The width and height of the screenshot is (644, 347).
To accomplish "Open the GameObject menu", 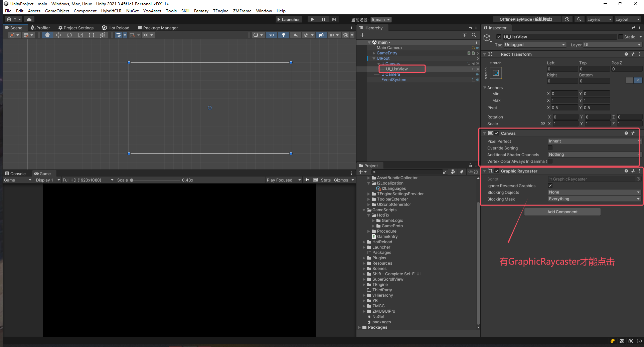I will (57, 11).
